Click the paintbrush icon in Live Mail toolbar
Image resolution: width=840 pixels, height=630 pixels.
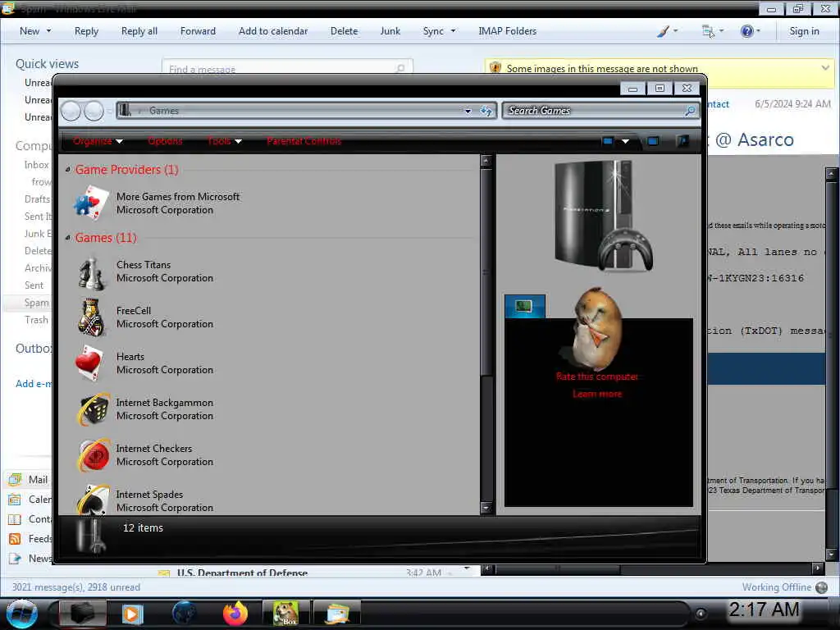[x=663, y=31]
